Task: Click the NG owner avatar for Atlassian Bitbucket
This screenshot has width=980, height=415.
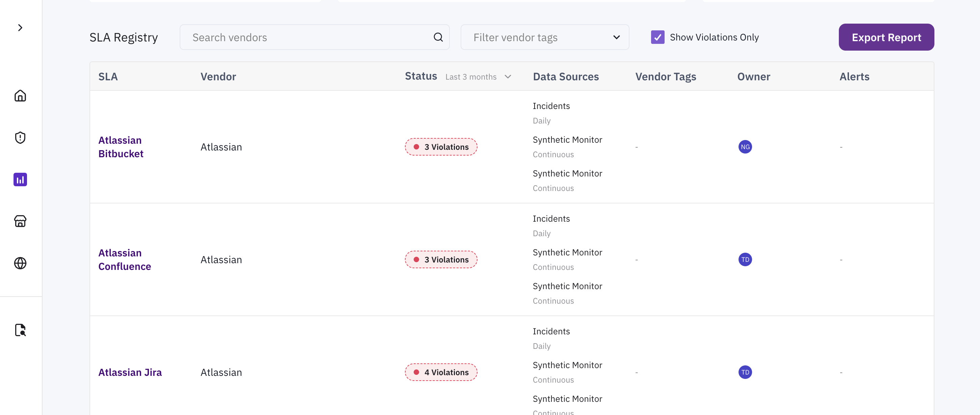Action: [x=745, y=147]
